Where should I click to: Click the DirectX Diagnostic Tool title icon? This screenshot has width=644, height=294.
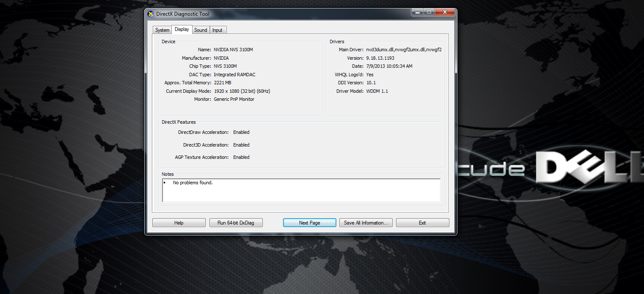click(150, 14)
